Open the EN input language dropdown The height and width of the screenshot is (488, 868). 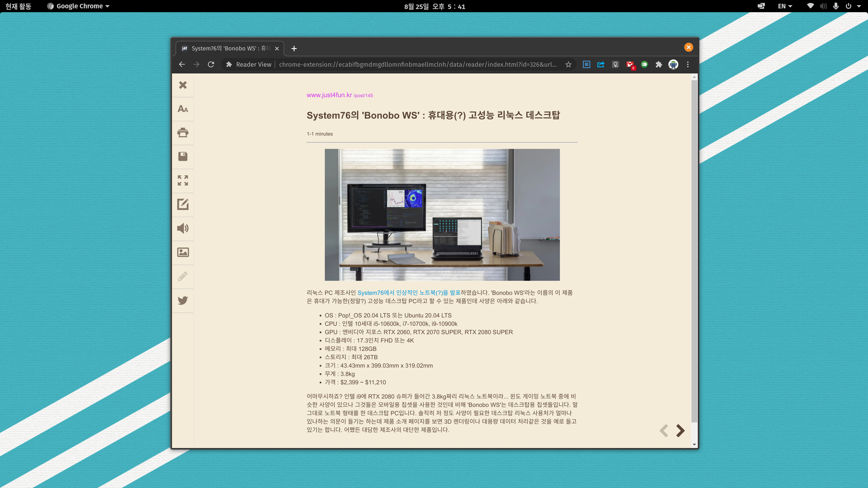(785, 6)
